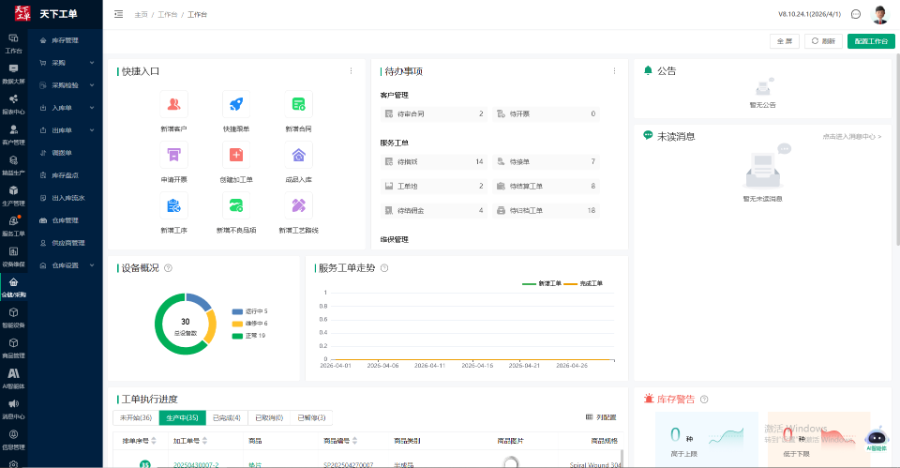Expand the 出库单 submenu
Screen dimensions: 900x468
[x=67, y=130]
